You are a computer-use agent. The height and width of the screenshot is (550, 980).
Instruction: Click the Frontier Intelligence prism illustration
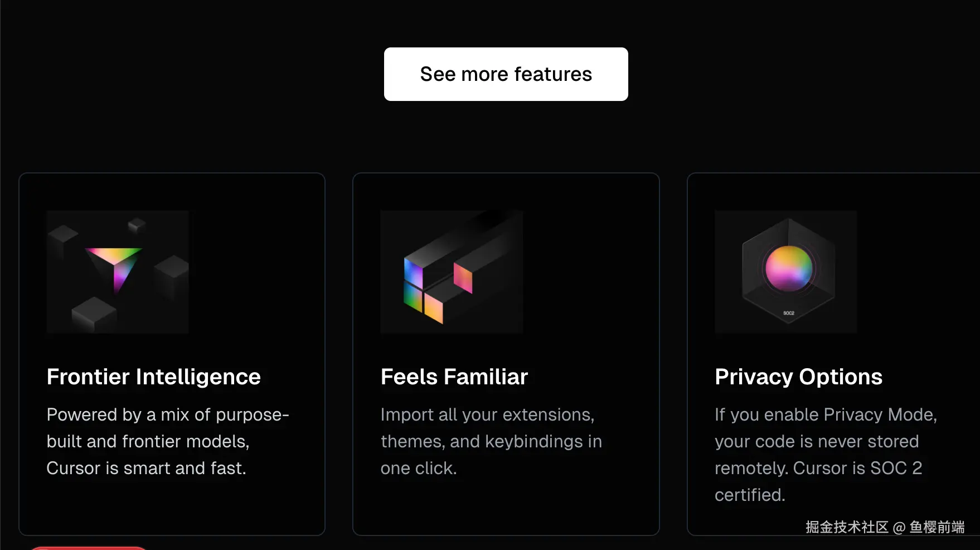click(118, 272)
